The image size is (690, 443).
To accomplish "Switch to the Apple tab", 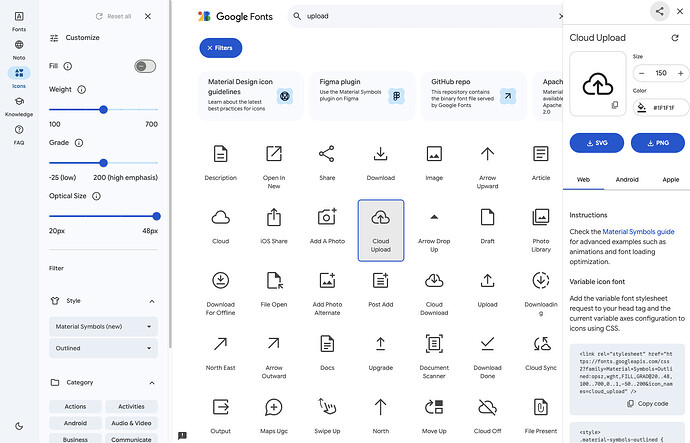I will [670, 179].
